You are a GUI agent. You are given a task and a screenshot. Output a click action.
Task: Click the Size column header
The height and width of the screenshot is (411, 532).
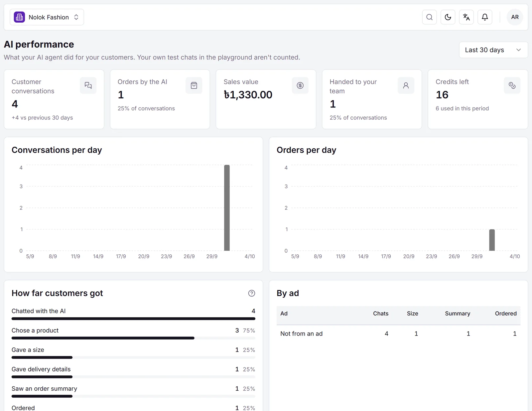[x=412, y=314]
